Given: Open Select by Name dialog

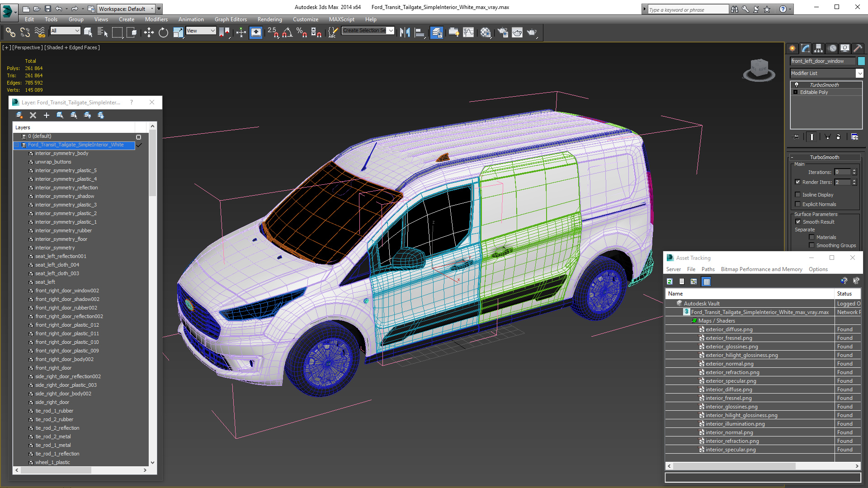Looking at the screenshot, I should click(x=103, y=32).
